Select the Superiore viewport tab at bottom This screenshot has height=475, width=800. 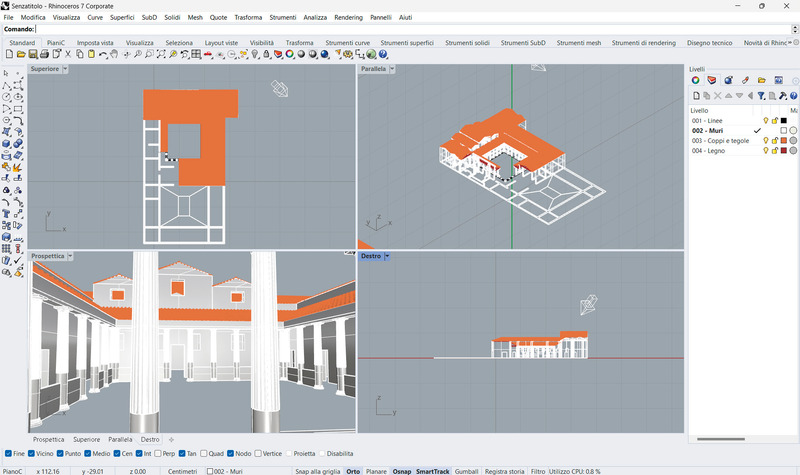click(x=86, y=439)
